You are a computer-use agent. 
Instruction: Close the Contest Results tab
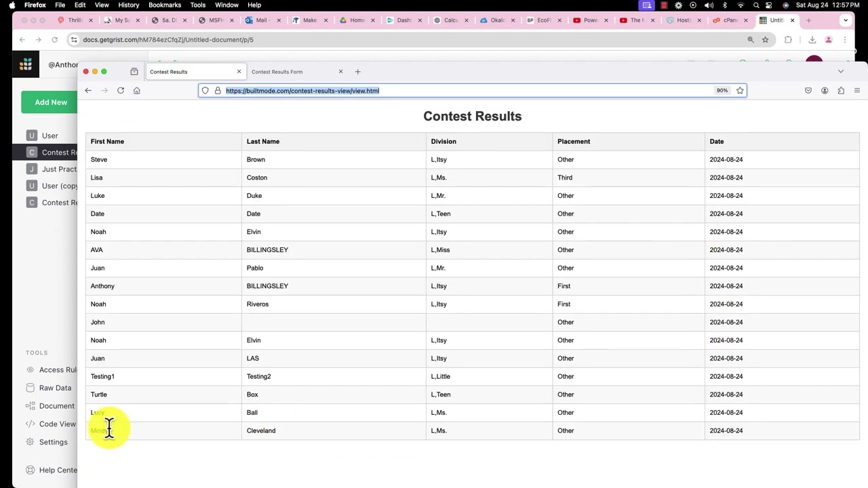(239, 71)
